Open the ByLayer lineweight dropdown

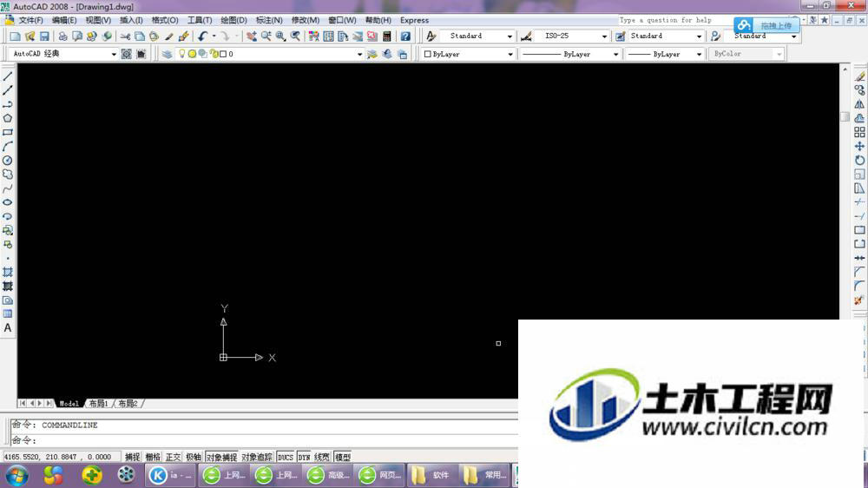point(699,55)
